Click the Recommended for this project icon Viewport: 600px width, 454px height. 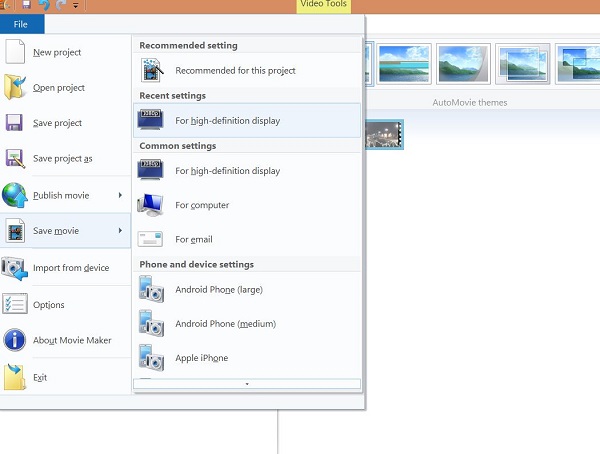tap(152, 70)
